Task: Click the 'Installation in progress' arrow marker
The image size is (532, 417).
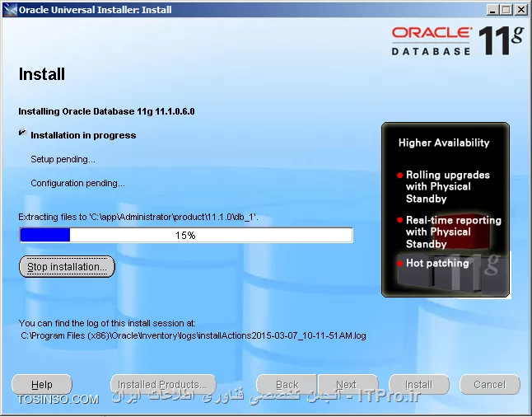Action: (22, 133)
